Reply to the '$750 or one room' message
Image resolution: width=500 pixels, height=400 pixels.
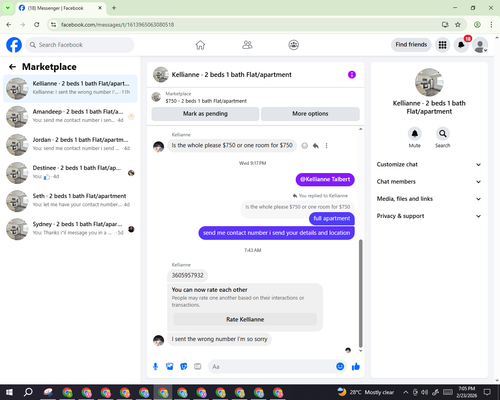(x=315, y=146)
